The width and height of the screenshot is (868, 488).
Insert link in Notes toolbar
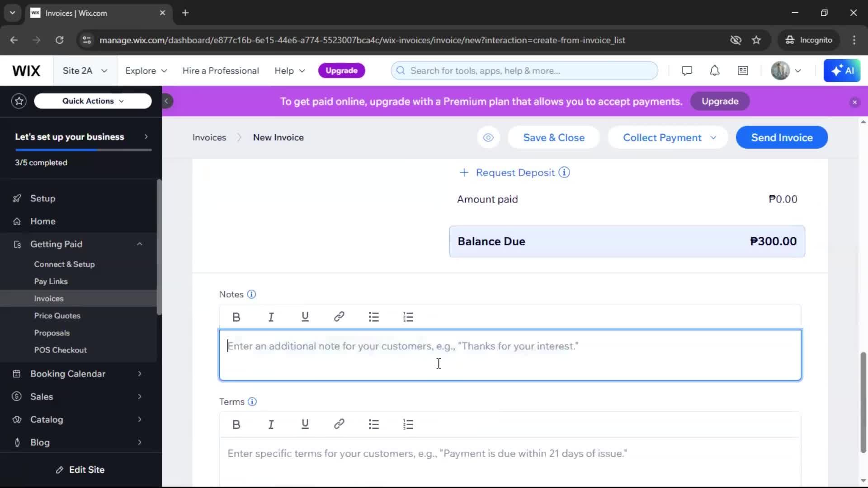(339, 317)
